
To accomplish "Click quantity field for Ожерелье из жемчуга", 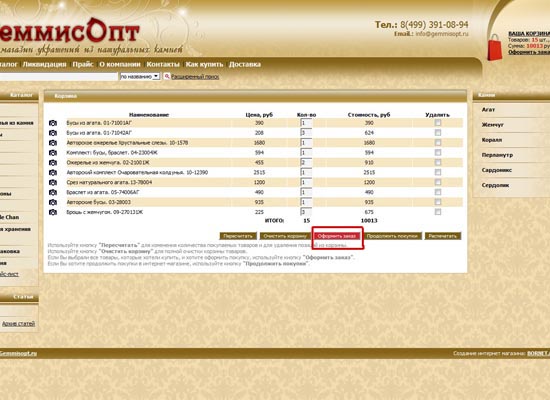I will click(x=306, y=162).
